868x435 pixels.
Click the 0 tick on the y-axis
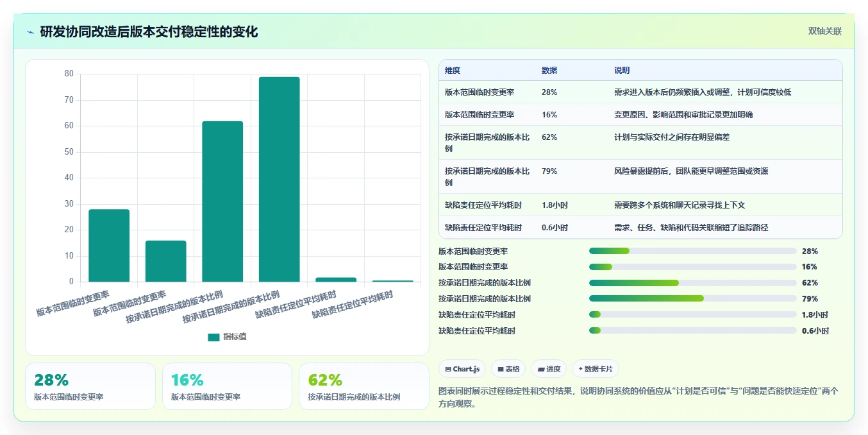pyautogui.click(x=72, y=282)
